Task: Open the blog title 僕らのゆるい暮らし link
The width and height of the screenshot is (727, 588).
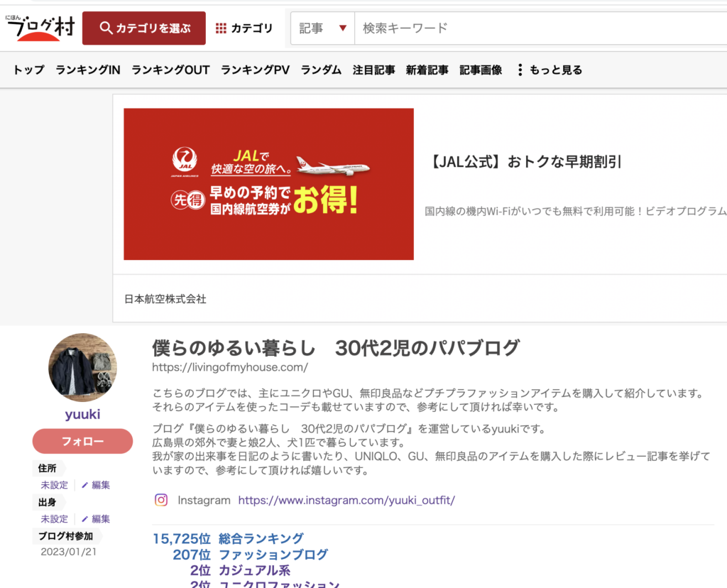Action: [x=336, y=348]
